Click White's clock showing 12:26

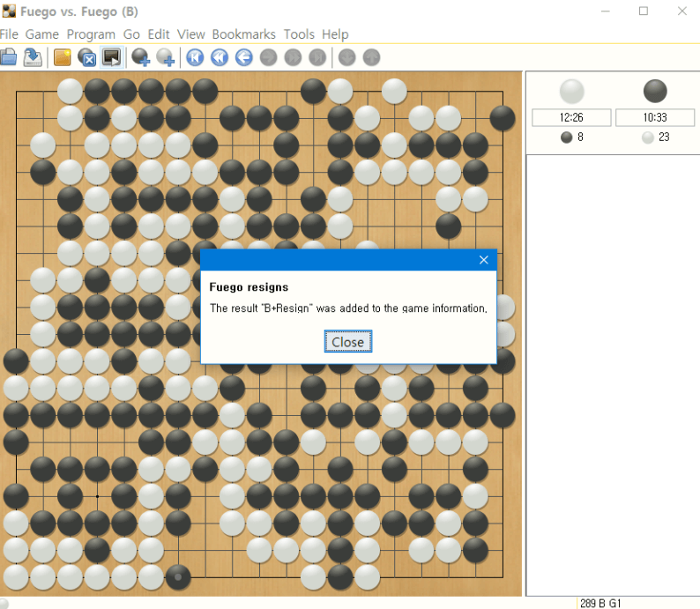click(571, 117)
